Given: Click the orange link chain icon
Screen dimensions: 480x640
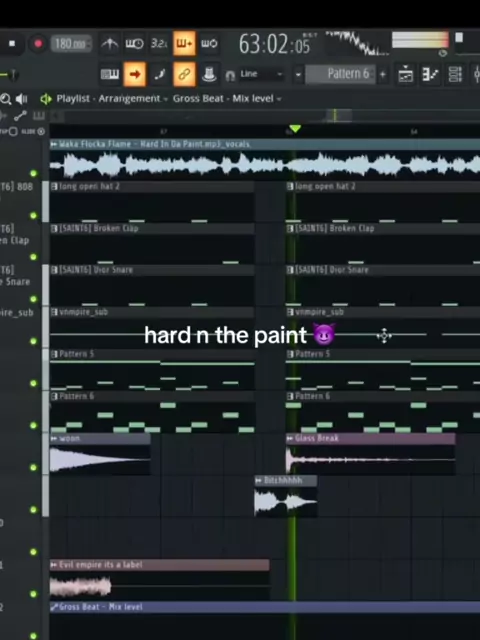Looking at the screenshot, I should 184,74.
